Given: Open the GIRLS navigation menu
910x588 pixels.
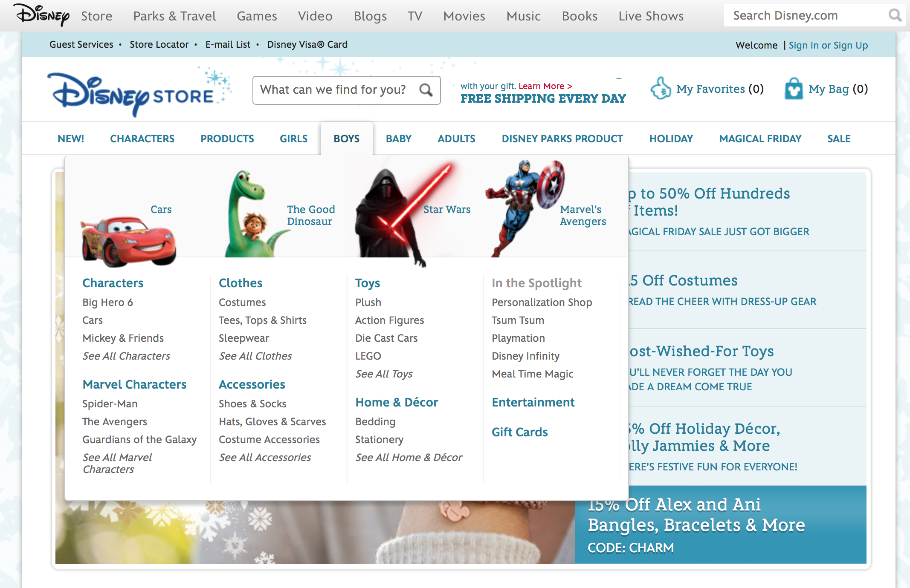Looking at the screenshot, I should (x=293, y=139).
